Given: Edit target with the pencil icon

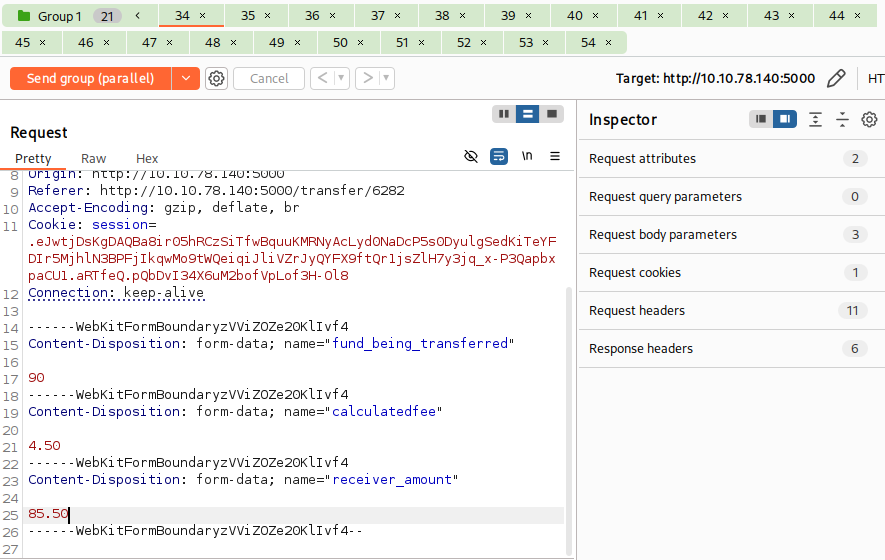Looking at the screenshot, I should coord(836,78).
